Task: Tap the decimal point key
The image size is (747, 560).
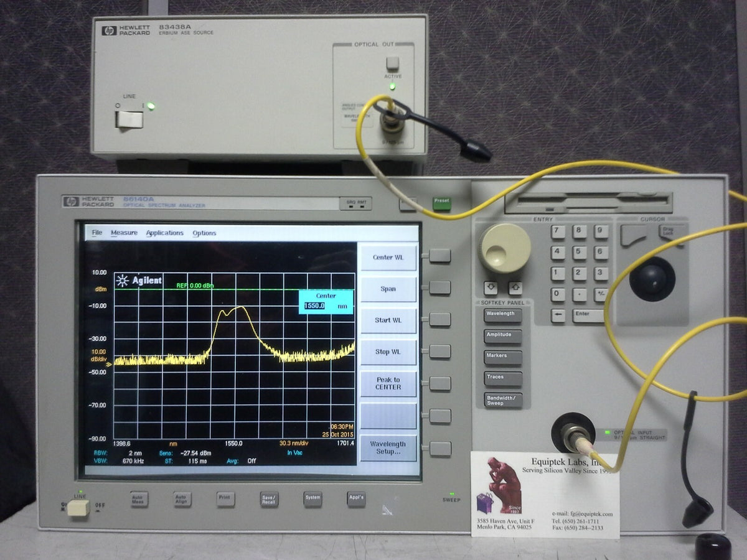Action: point(580,294)
